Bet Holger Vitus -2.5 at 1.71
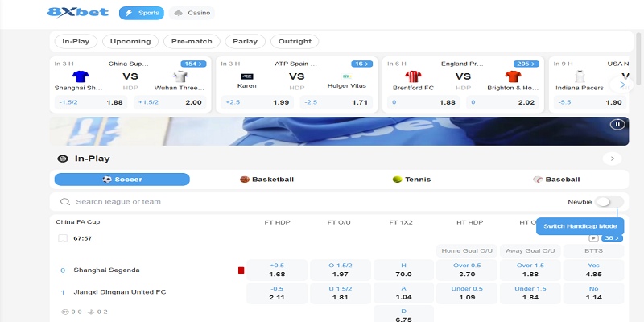 pos(336,102)
